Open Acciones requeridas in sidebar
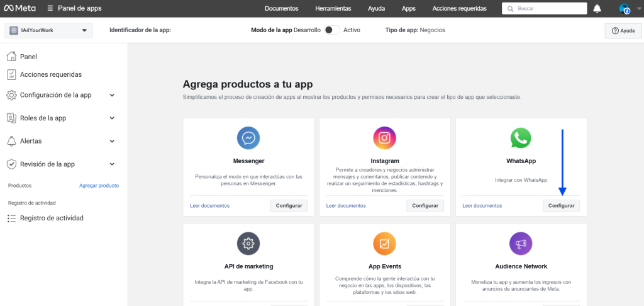Viewport: 644px width, 306px height. click(x=51, y=74)
